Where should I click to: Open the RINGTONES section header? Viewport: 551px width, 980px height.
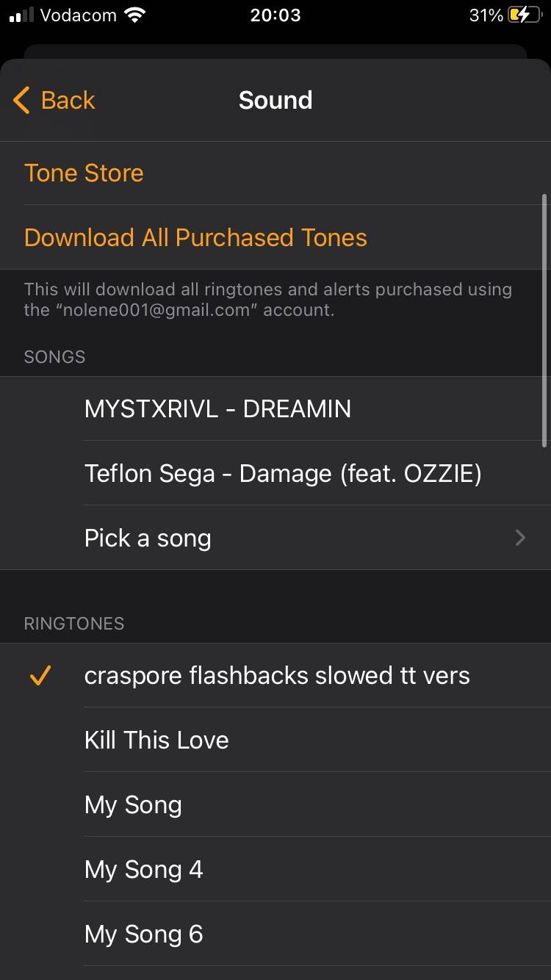73,623
